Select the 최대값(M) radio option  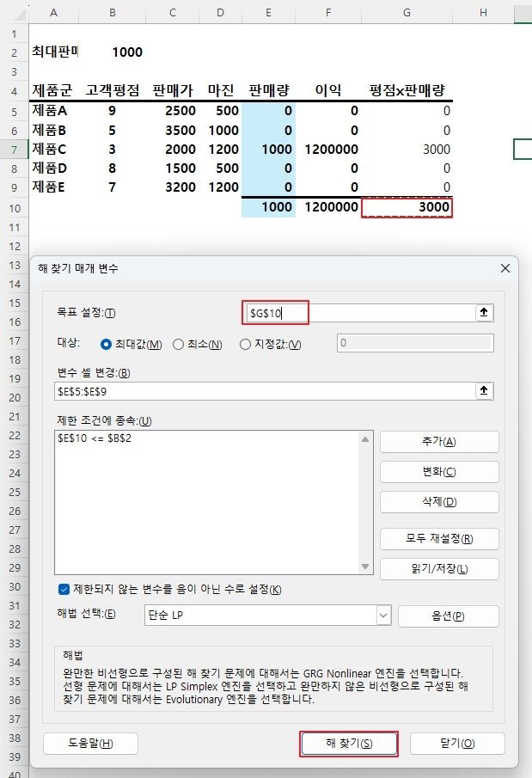point(131,345)
